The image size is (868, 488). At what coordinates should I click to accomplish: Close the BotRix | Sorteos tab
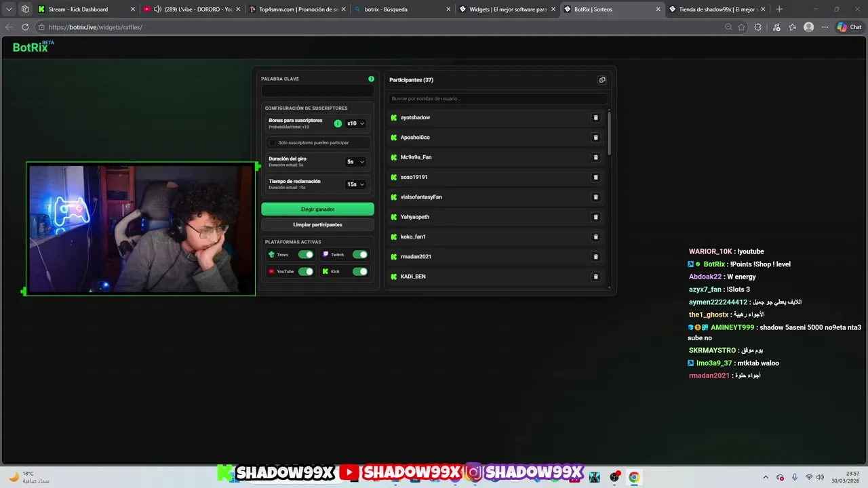(658, 9)
